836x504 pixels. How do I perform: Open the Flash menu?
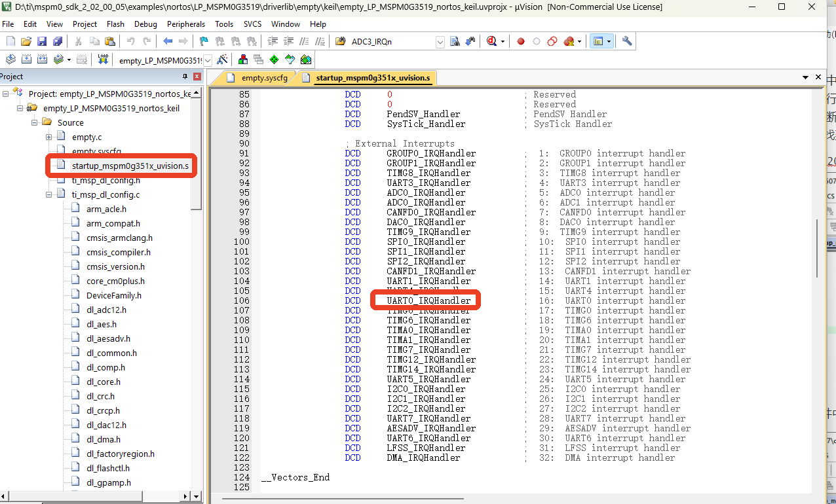tap(115, 24)
